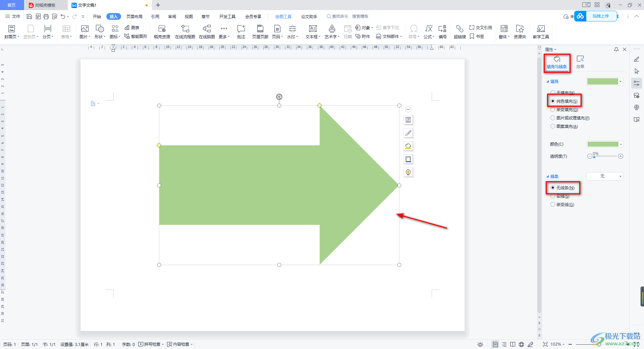The width and height of the screenshot is (644, 349).
Task: Insert a 文本框 text box
Action: [x=313, y=32]
